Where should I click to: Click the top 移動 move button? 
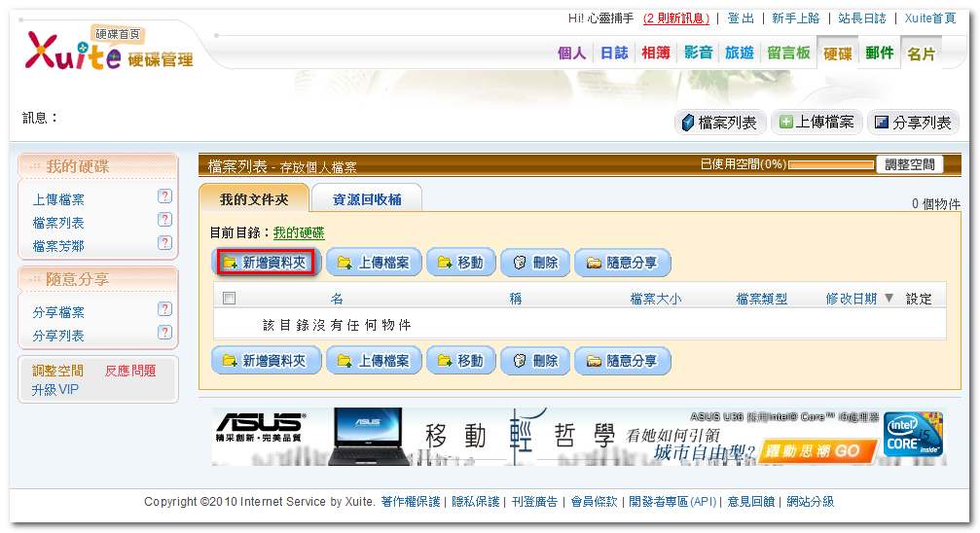click(x=460, y=263)
